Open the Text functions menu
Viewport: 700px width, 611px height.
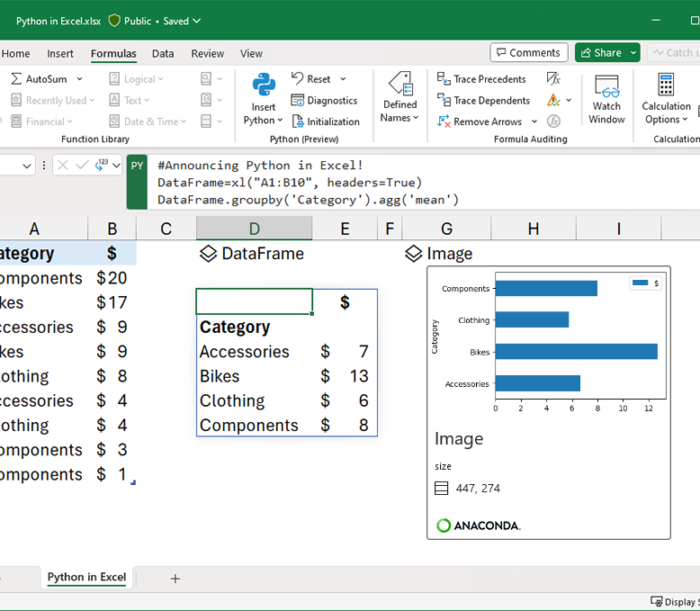click(129, 100)
